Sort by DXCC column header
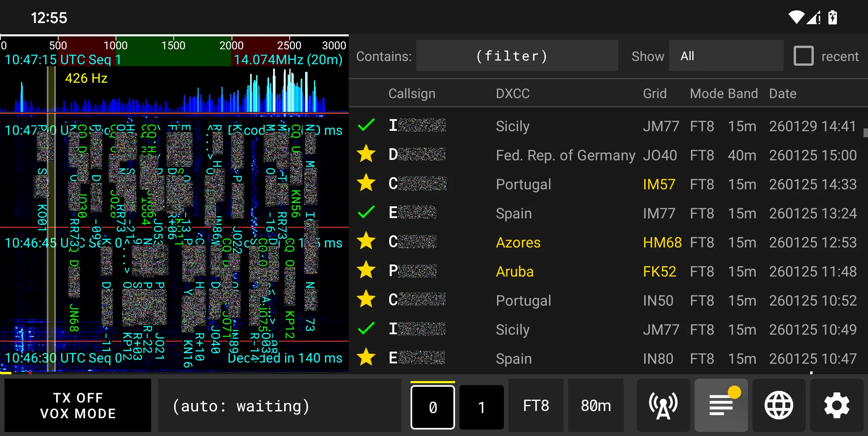The height and width of the screenshot is (436, 868). click(512, 94)
